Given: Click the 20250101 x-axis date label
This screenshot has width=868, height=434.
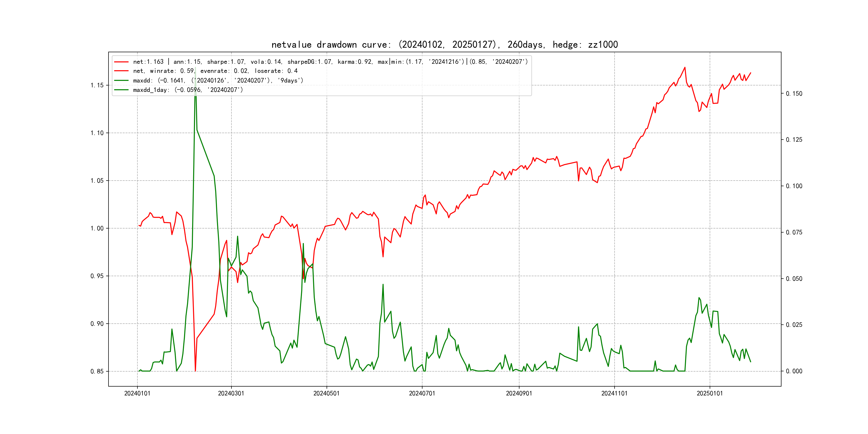Looking at the screenshot, I should point(710,393).
